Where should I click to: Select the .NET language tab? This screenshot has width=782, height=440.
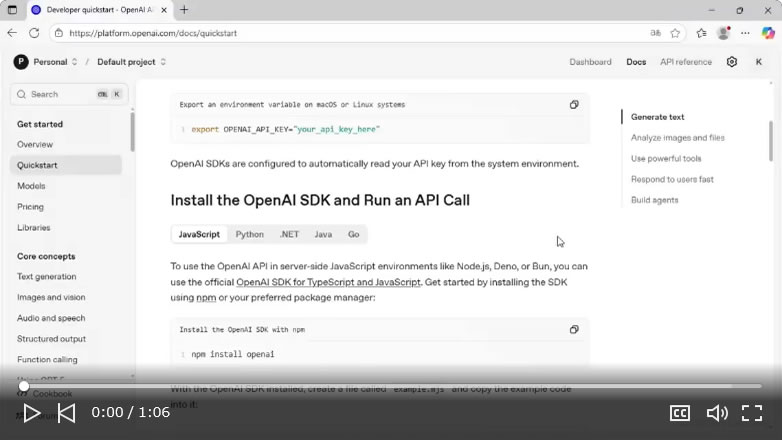pyautogui.click(x=289, y=234)
